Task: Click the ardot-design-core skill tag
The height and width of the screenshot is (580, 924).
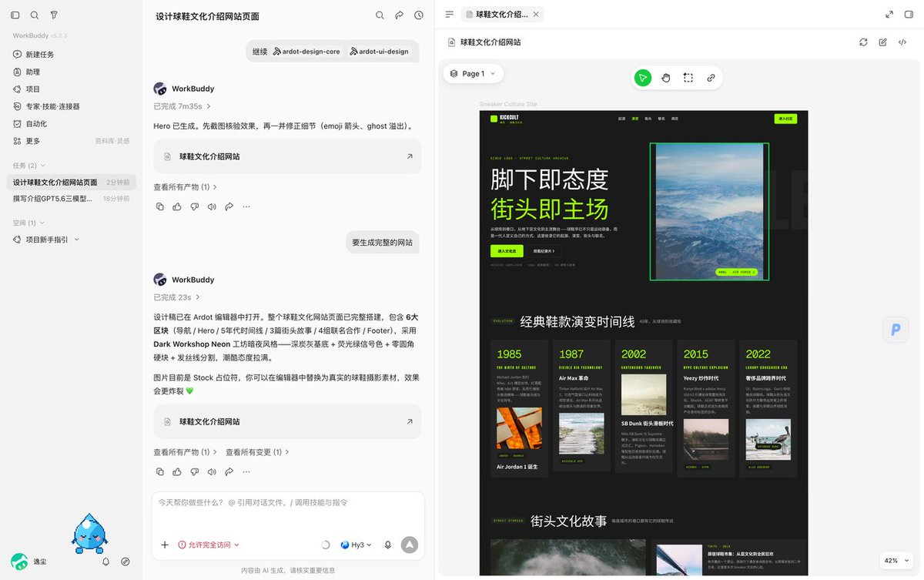Action: pos(306,52)
